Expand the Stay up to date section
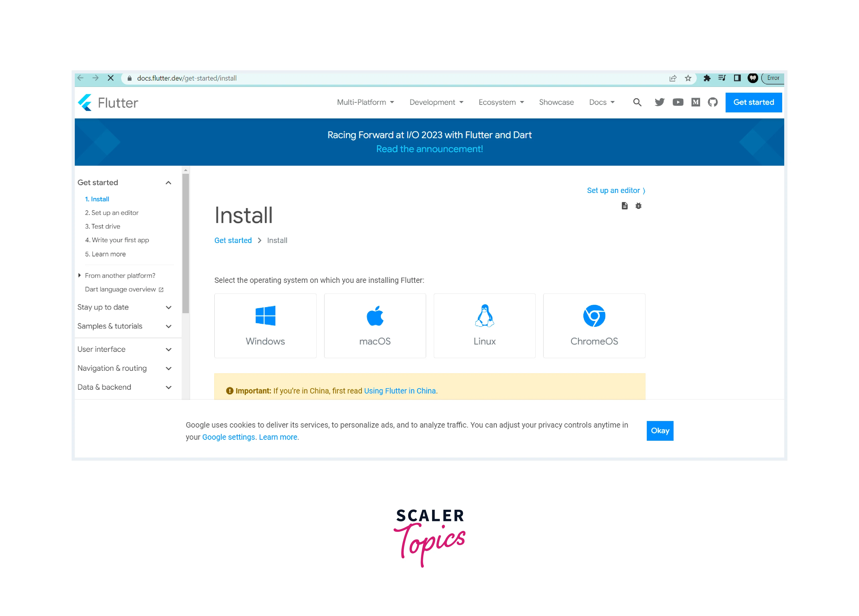Viewport: 859px width, 616px height. pos(168,307)
